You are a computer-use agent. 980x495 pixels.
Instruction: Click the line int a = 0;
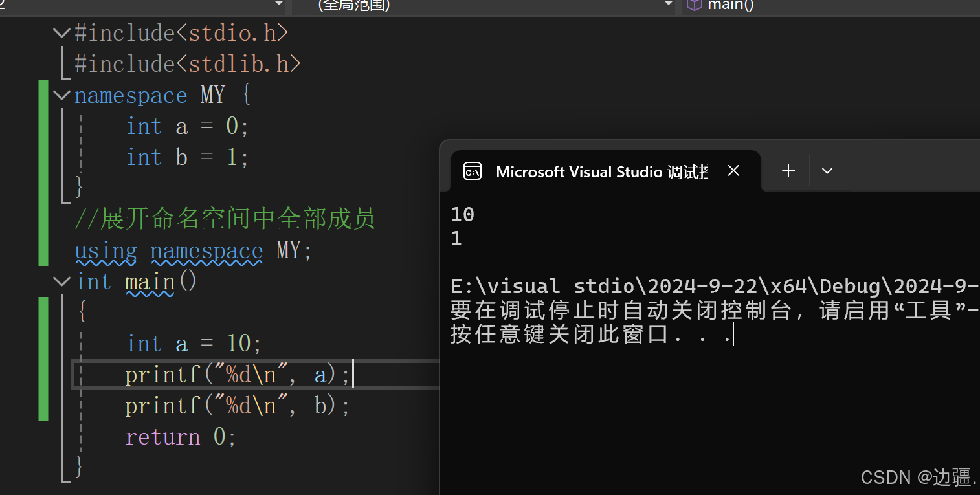[188, 126]
